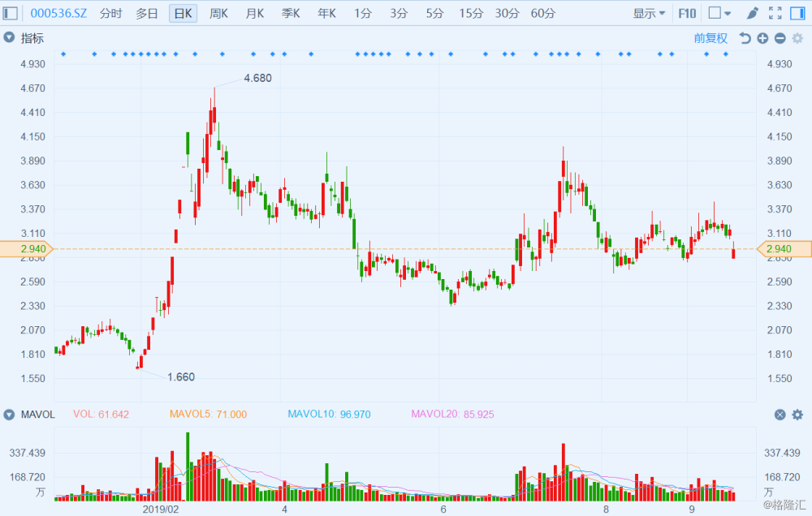
Task: Open the square layout dropdown
Action: click(x=719, y=13)
